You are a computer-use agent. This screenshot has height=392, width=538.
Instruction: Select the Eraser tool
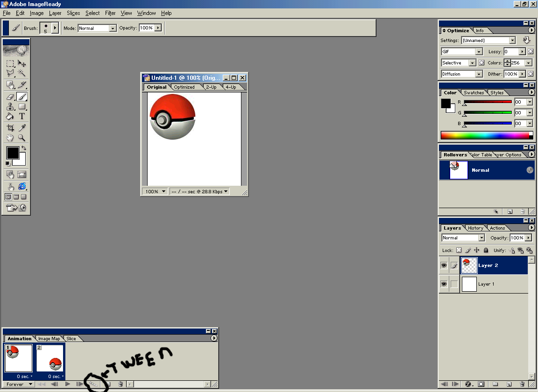[x=10, y=97]
